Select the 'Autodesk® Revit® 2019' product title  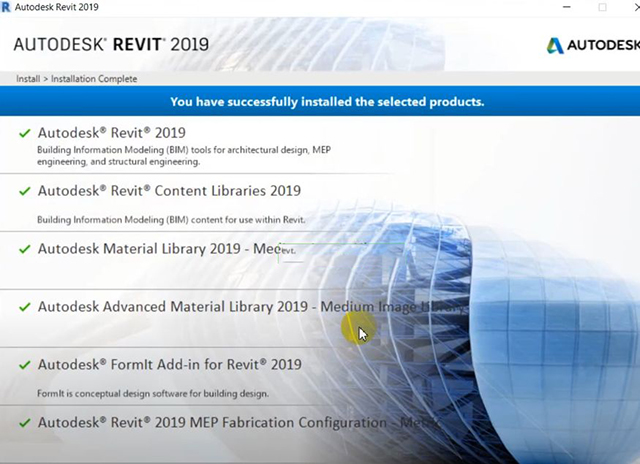112,133
